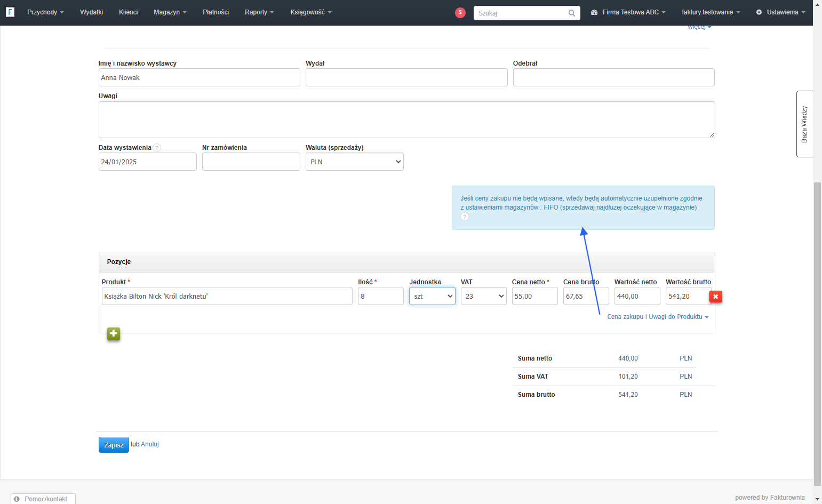The image size is (822, 504).
Task: Click the Cena brutto field
Action: tap(586, 296)
